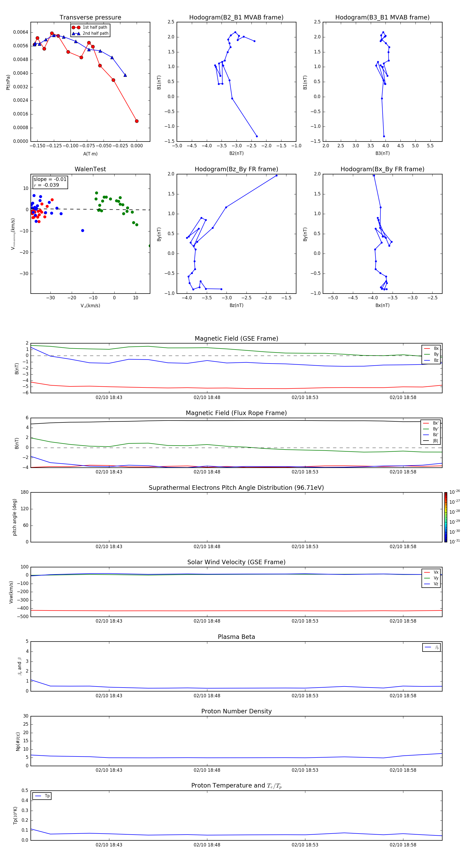Select the green By entry in GSE Frame legend
The width and height of the screenshot is (473, 868).
431,354
